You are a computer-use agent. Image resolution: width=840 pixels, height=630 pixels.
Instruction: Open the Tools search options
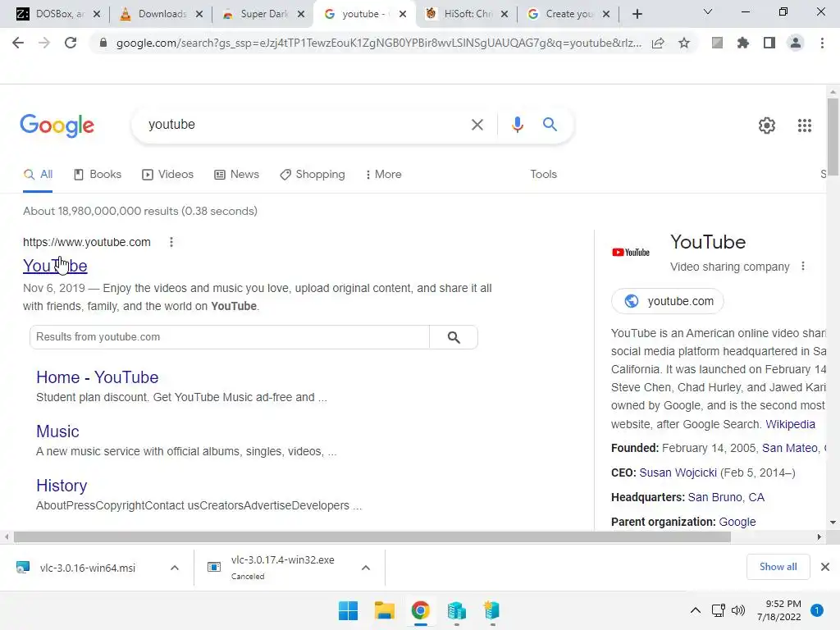(543, 175)
